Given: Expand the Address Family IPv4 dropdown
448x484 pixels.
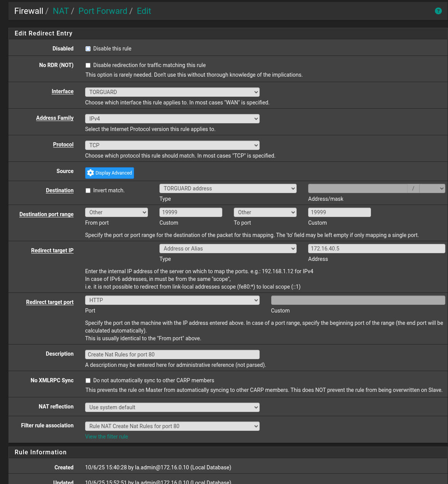Looking at the screenshot, I should (x=172, y=119).
